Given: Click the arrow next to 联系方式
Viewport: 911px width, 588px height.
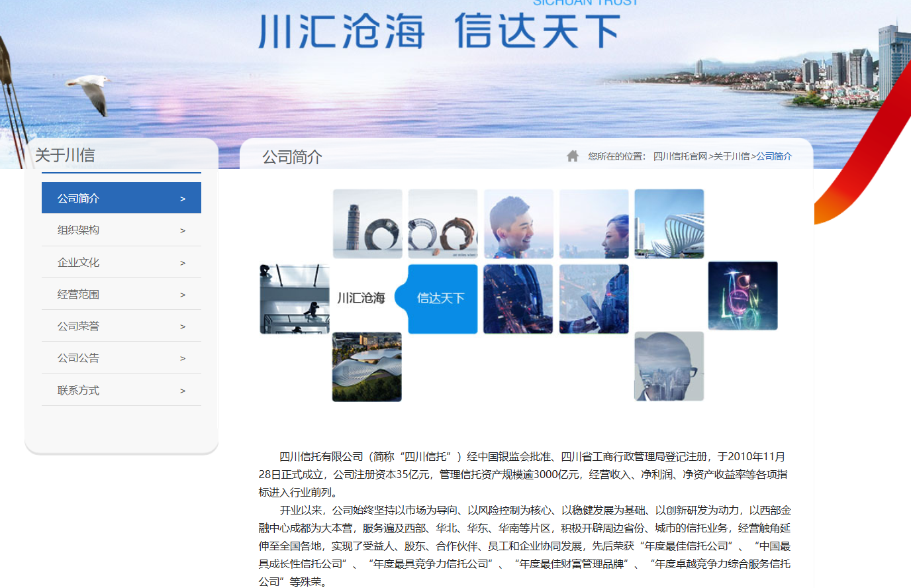Looking at the screenshot, I should 183,391.
